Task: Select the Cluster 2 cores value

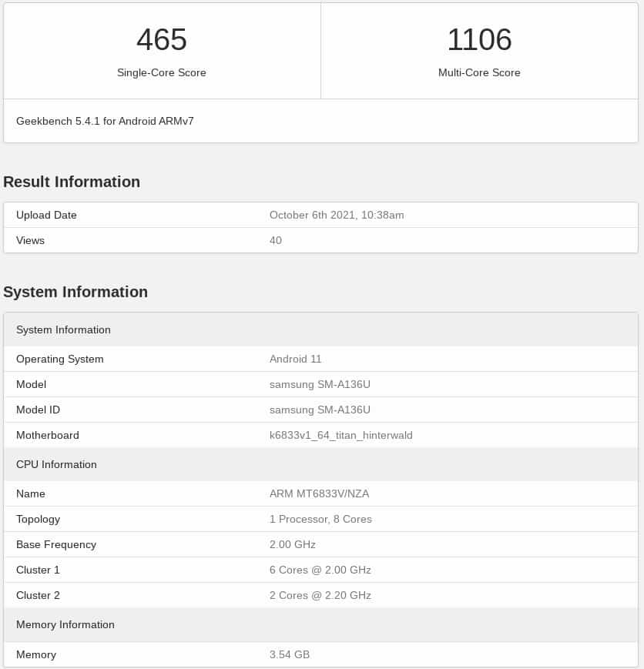Action: [320, 595]
